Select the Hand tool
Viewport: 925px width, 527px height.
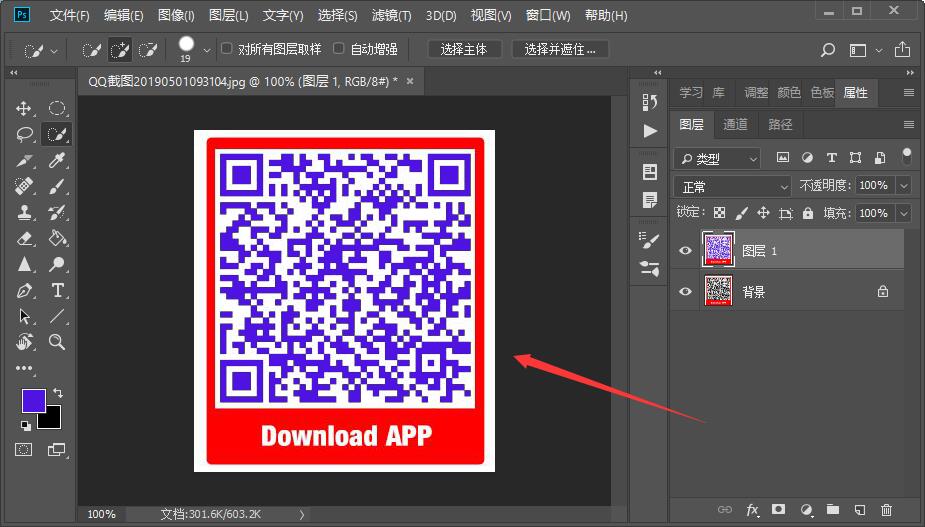24,342
